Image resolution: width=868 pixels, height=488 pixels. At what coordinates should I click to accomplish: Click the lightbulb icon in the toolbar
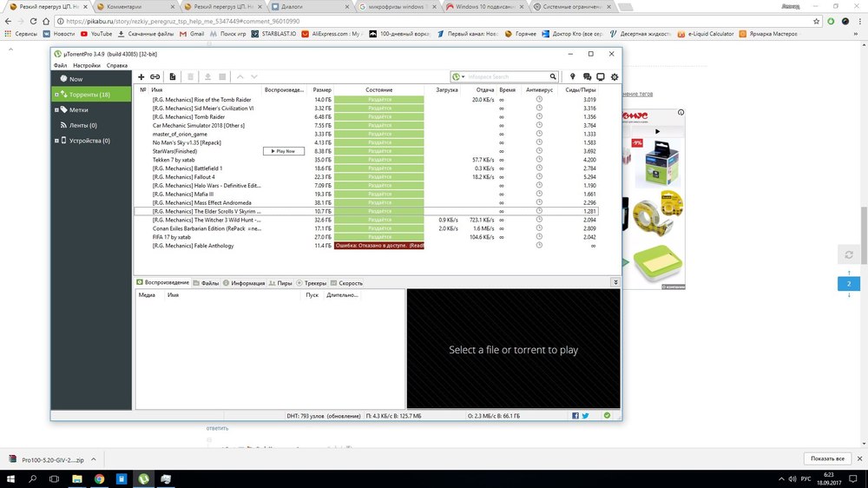click(573, 77)
